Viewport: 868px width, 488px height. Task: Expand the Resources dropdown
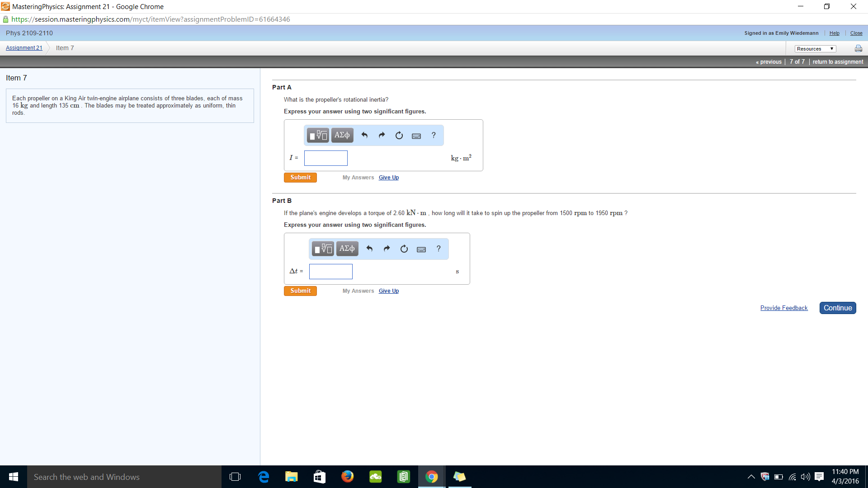point(815,49)
